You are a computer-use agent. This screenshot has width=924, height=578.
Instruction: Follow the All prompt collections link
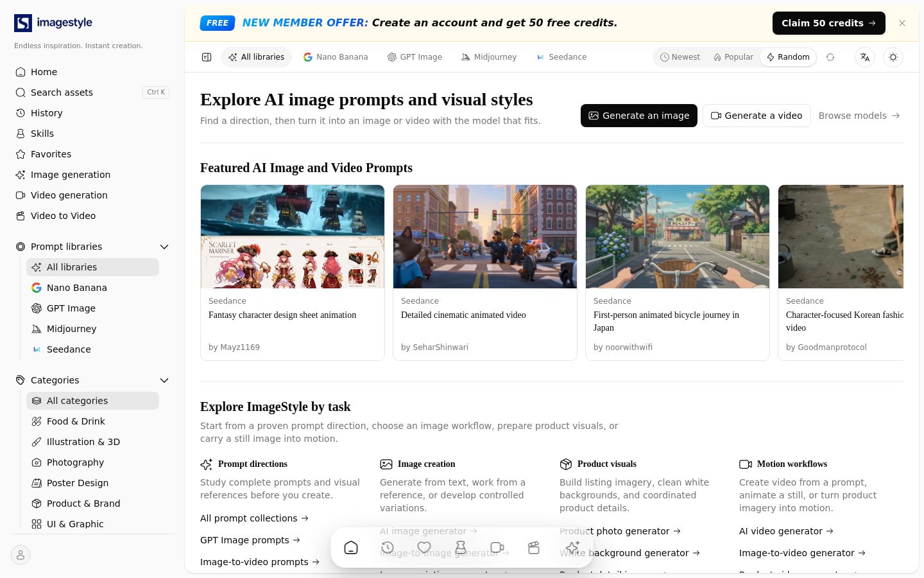255,518
